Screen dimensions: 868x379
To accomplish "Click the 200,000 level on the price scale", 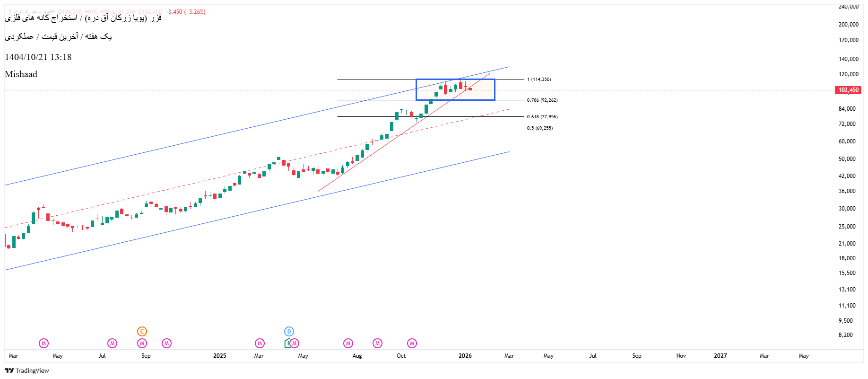I will (x=848, y=25).
